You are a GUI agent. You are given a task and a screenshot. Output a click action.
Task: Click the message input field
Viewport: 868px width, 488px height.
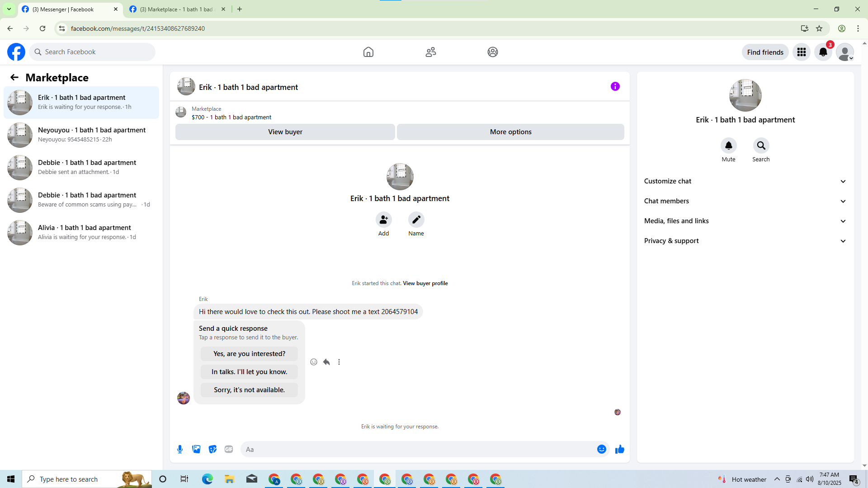click(416, 449)
